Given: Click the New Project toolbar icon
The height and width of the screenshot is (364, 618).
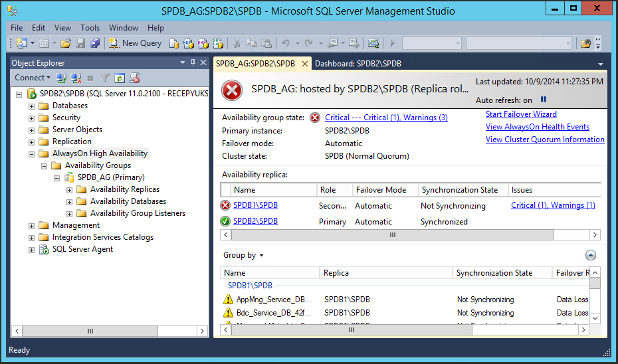Looking at the screenshot, I should 21,43.
